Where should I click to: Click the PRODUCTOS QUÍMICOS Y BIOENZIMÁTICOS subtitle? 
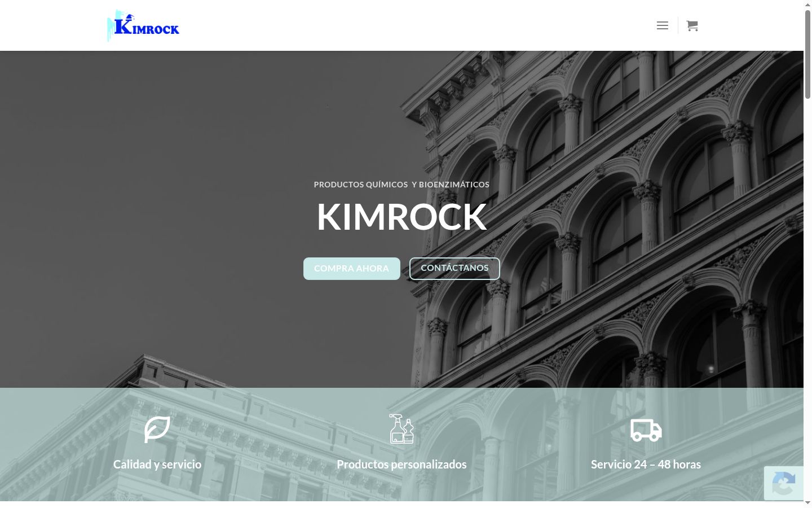pyautogui.click(x=401, y=185)
